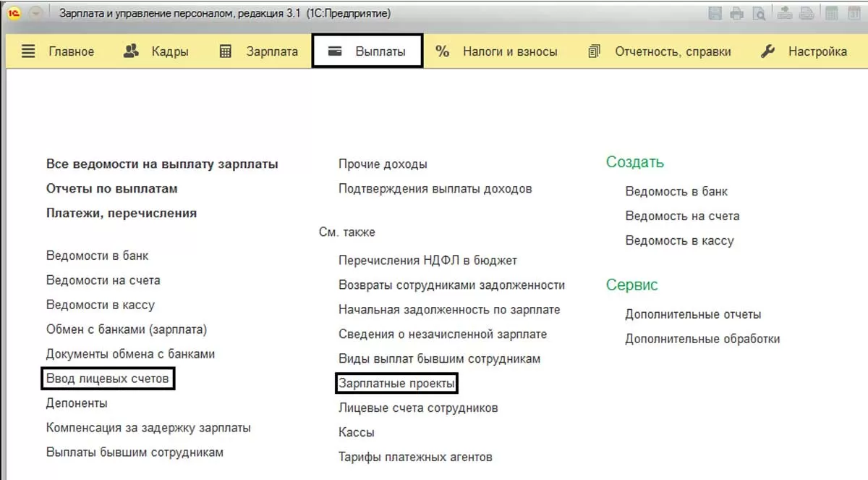Viewport: 868px width, 480px height.
Task: Open Зарплатные проекты
Action: pos(397,383)
